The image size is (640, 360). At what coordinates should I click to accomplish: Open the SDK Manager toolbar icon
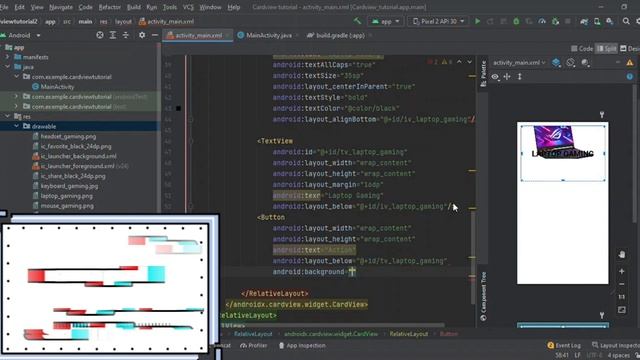tap(610, 21)
